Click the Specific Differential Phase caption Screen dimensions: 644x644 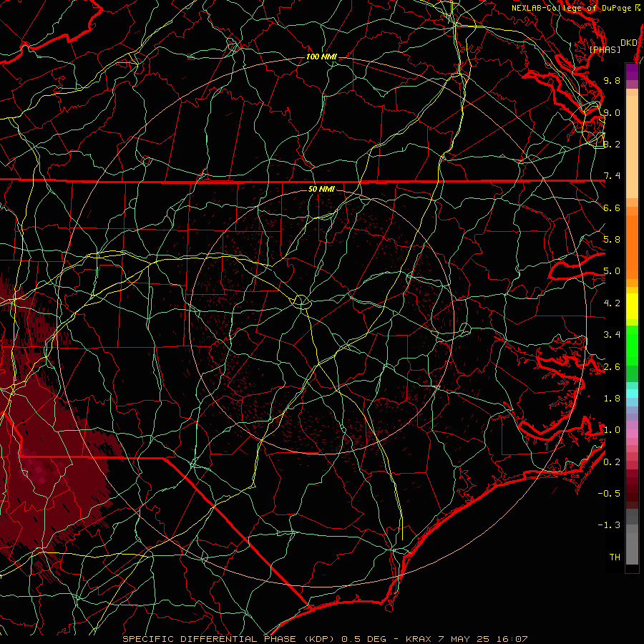coord(325,639)
